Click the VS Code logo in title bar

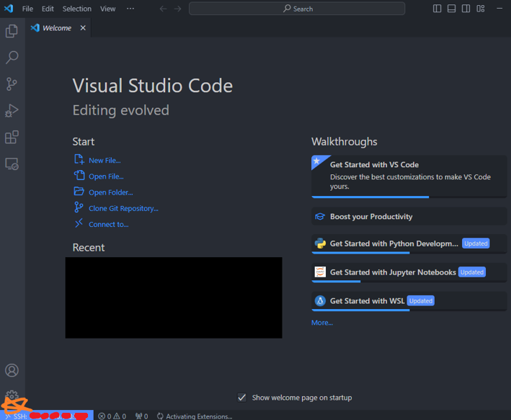click(9, 9)
